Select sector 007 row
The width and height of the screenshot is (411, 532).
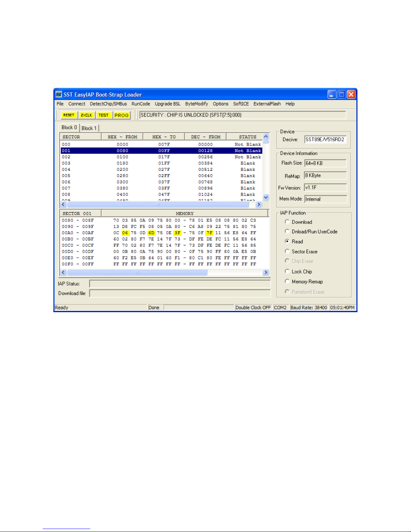[161, 188]
